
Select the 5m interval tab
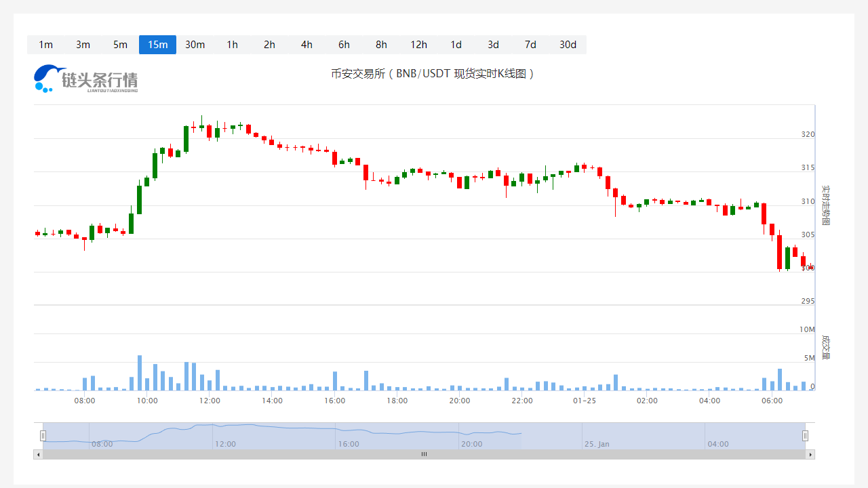pyautogui.click(x=120, y=45)
